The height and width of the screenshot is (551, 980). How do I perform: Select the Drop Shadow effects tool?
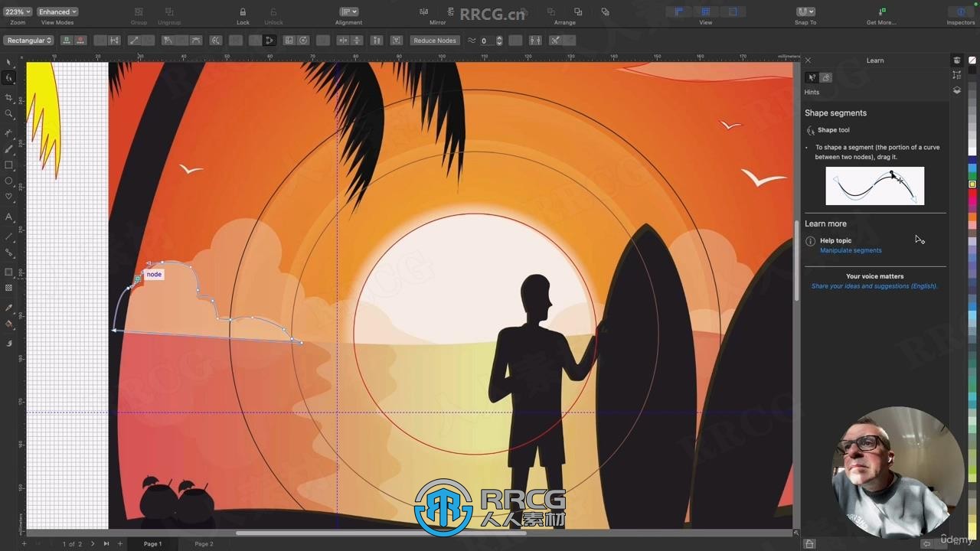click(9, 272)
